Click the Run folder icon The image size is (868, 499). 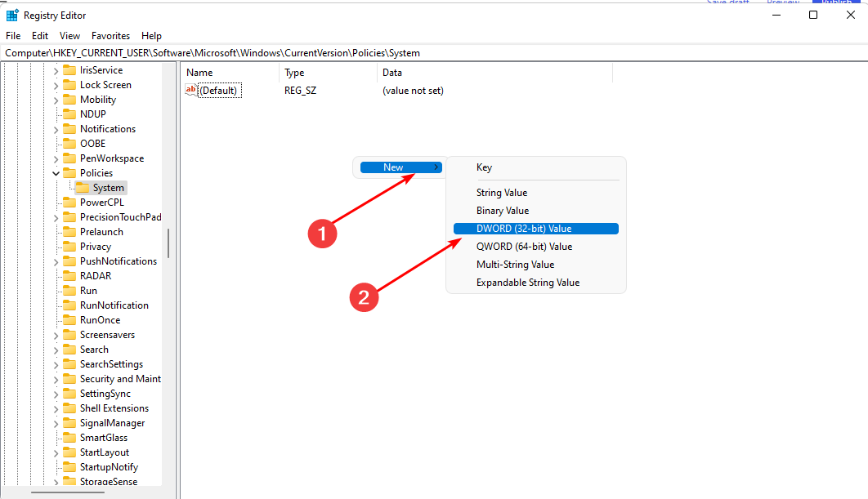tap(69, 291)
